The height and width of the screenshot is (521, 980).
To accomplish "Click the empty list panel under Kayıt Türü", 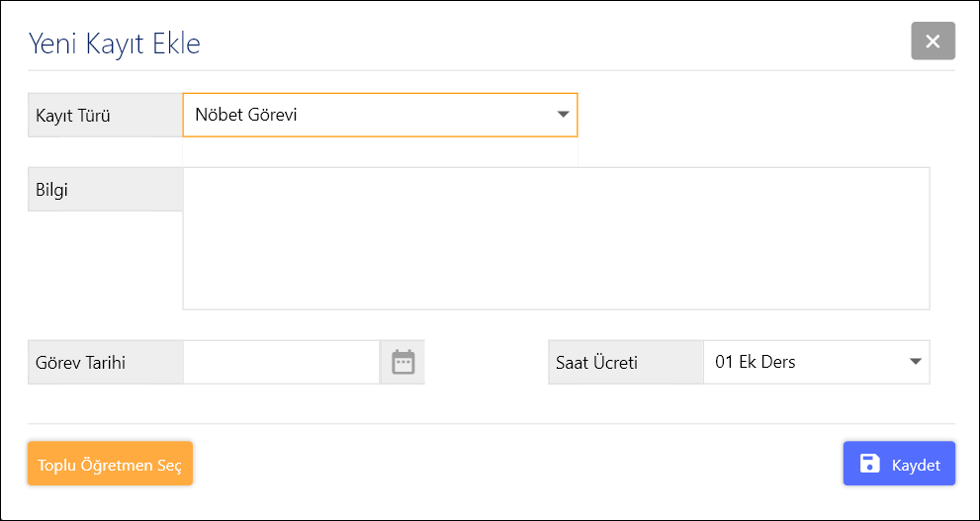I will pos(380,151).
